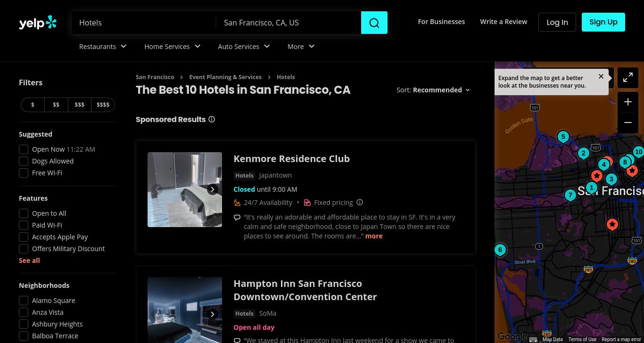The height and width of the screenshot is (343, 644).
Task: Click the Sign Up button
Action: [603, 22]
